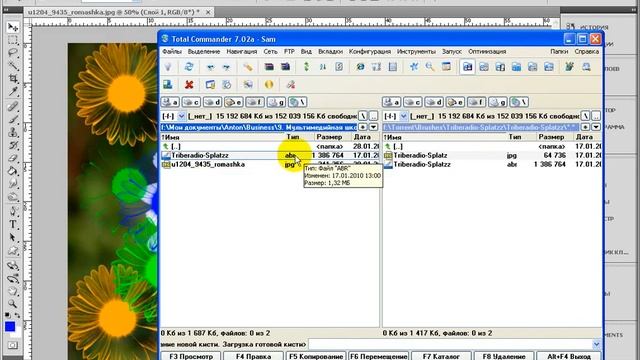Swap foreground and background colors in Photoshop

[17, 316]
